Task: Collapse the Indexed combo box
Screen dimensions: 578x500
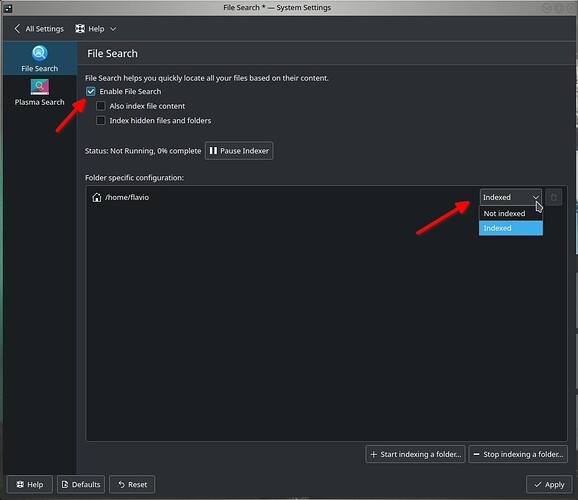Action: pos(511,197)
